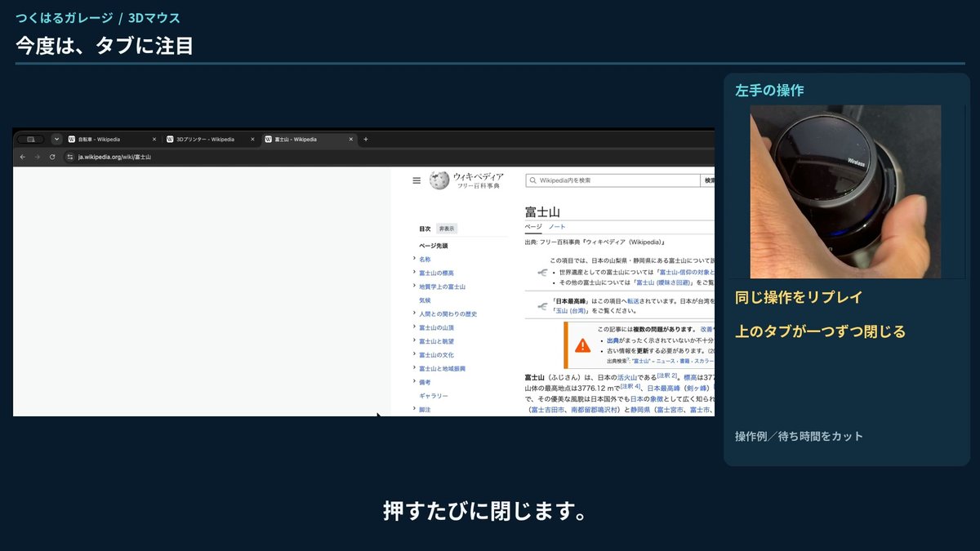Image resolution: width=980 pixels, height=551 pixels.
Task: Switch to the 3Dプリンター - Wikipedia tab
Action: (x=211, y=140)
